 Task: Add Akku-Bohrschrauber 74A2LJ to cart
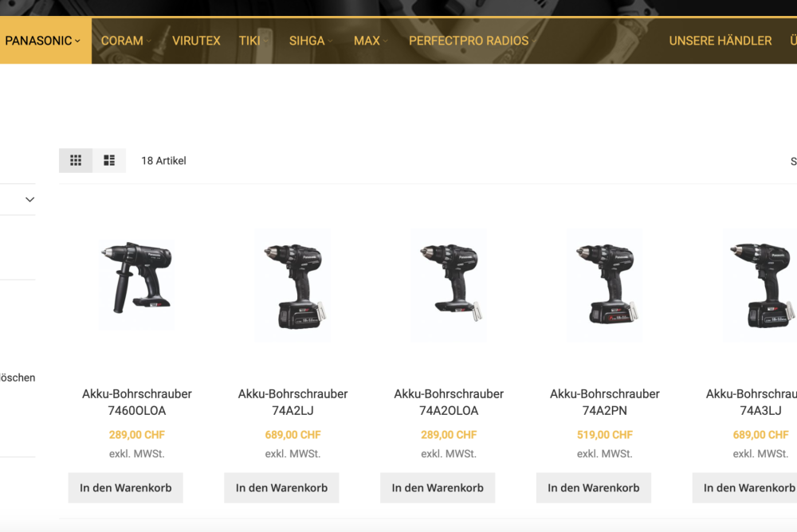pyautogui.click(x=281, y=487)
